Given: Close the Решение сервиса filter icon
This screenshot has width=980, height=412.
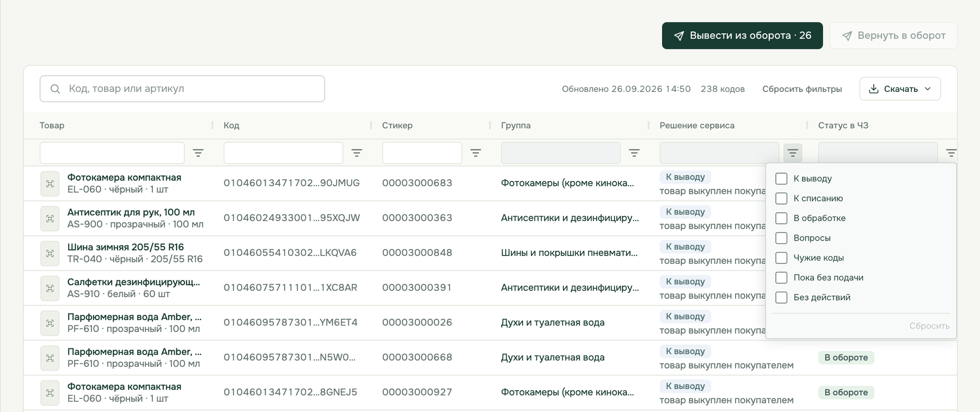Looking at the screenshot, I should [x=793, y=153].
